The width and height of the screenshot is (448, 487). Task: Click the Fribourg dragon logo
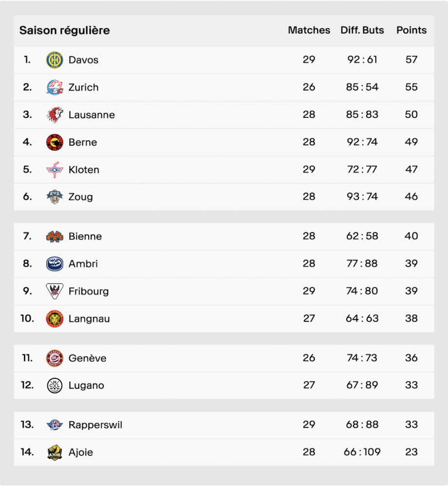[55, 291]
